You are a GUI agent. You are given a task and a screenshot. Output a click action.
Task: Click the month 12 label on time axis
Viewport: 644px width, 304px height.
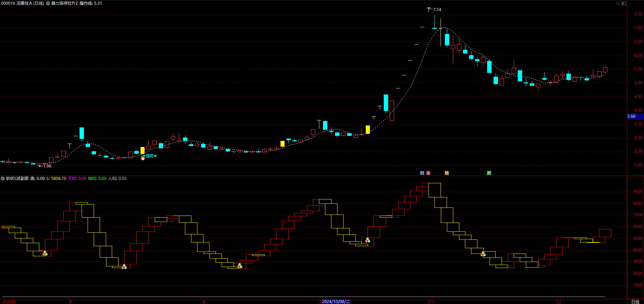pos(559,302)
